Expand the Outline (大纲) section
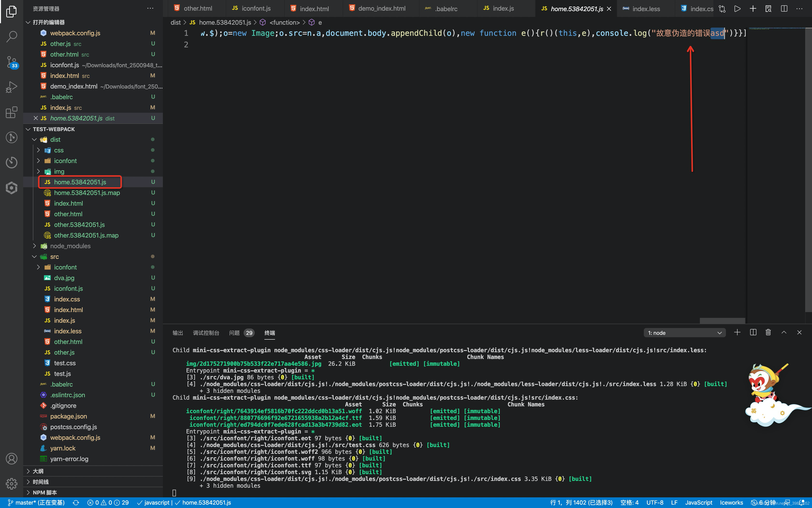This screenshot has width=812, height=508. click(93, 471)
